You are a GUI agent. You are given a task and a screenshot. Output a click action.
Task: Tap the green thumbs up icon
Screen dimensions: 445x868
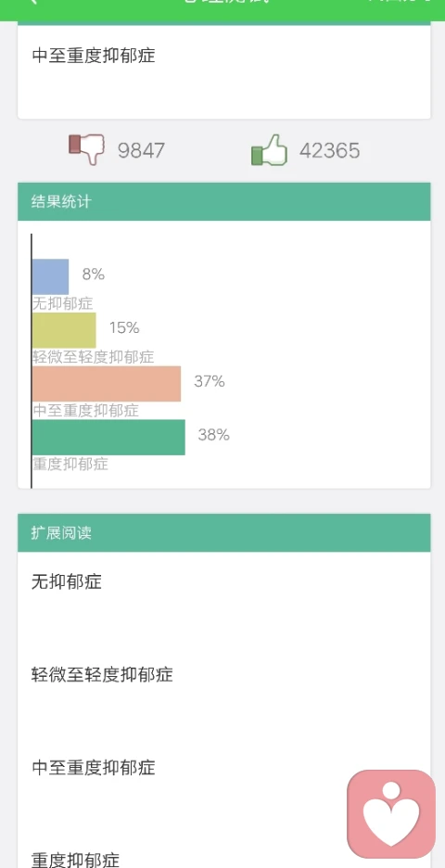pos(270,149)
